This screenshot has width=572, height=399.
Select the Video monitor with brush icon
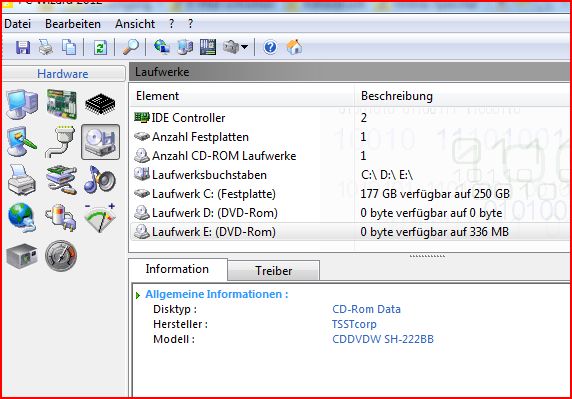(22, 142)
